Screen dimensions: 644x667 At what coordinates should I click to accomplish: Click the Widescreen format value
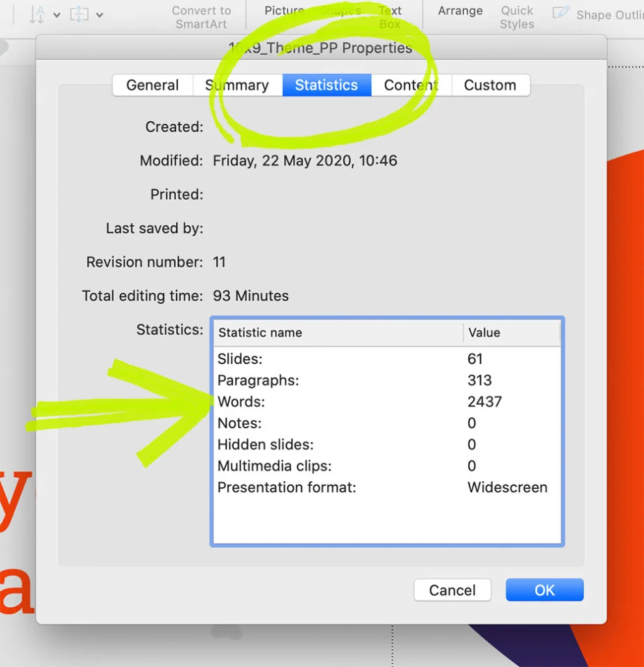507,487
